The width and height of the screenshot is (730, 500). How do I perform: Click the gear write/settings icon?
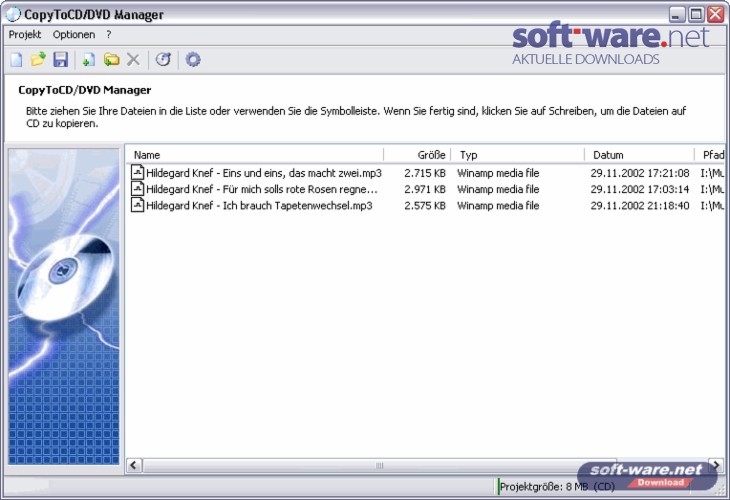click(x=193, y=60)
